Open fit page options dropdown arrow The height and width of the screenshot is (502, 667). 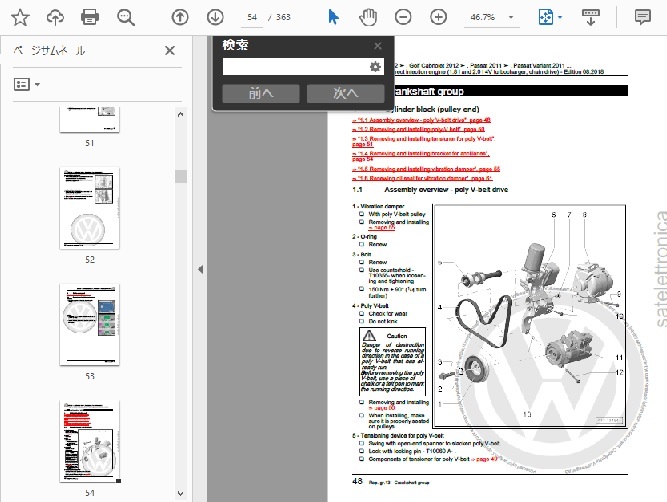[x=560, y=17]
